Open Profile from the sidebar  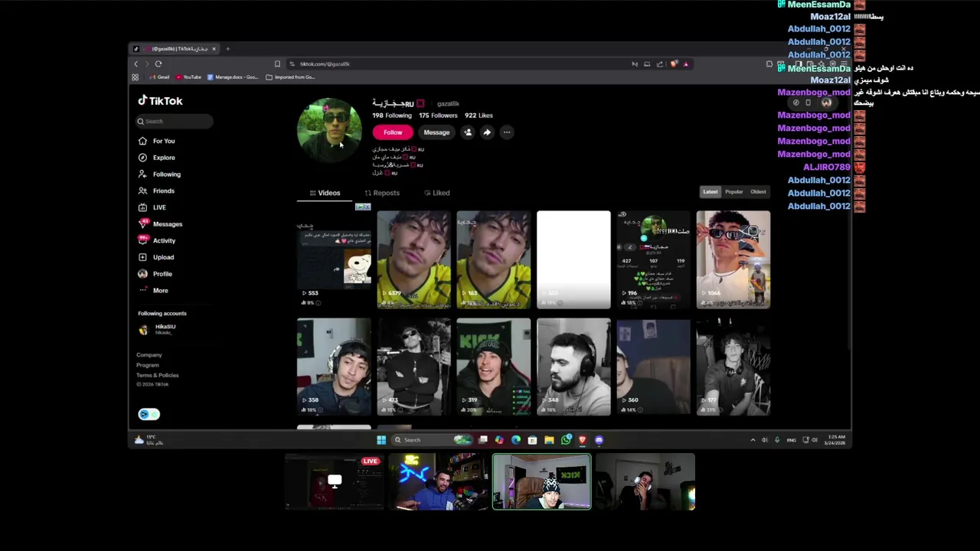155,274
